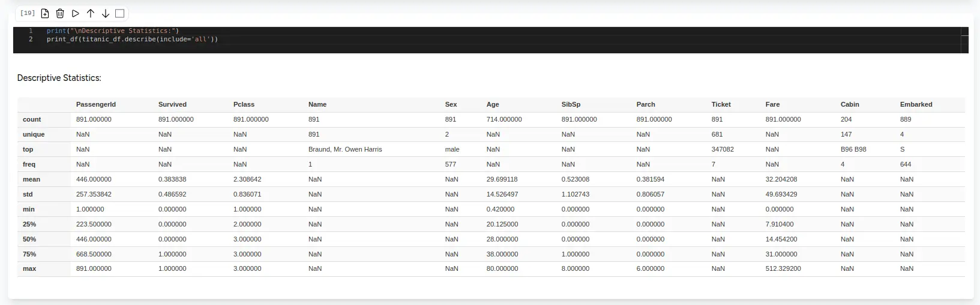Screen dimensions: 980x305
Task: Click the Fare max value 512.329200
Action: click(783, 268)
